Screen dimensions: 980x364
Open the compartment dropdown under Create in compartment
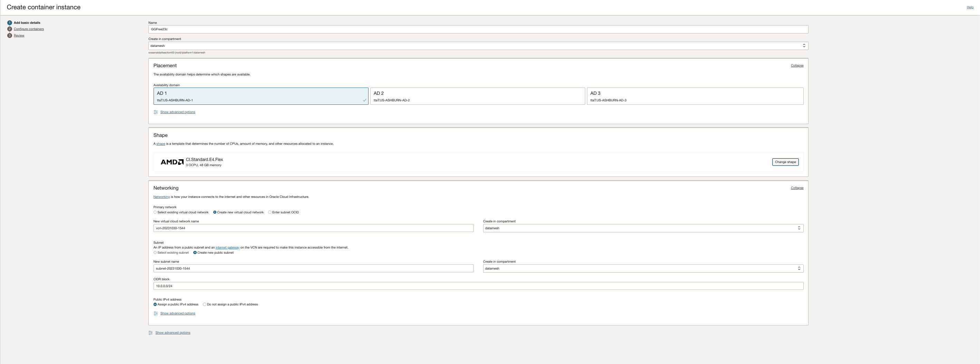[x=803, y=45]
